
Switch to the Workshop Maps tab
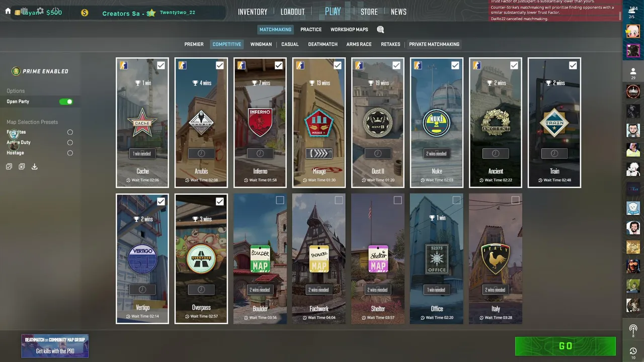tap(349, 30)
